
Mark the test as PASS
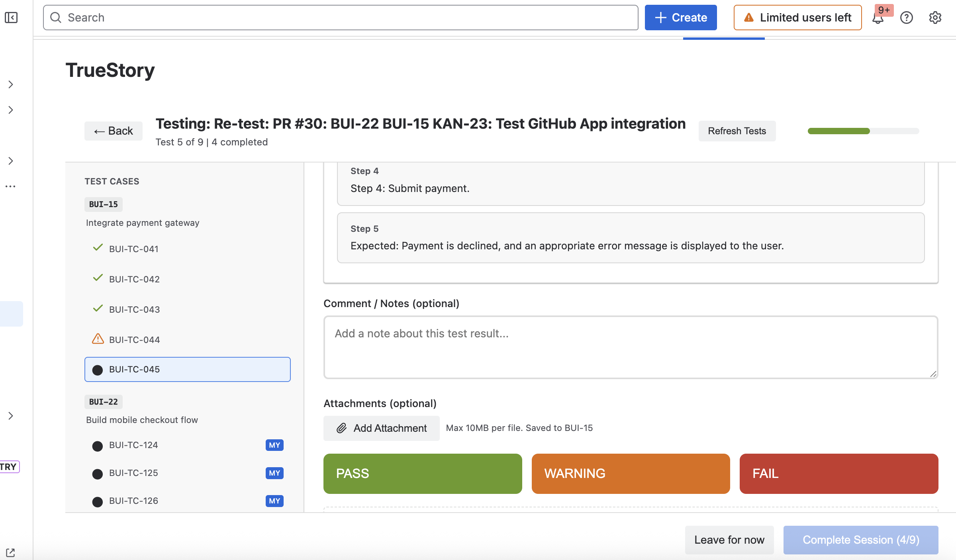423,474
